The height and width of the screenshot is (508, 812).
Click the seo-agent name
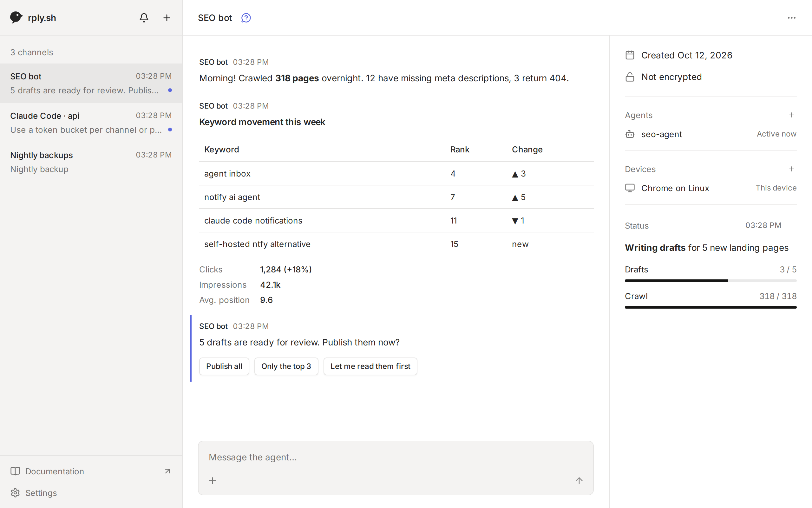pyautogui.click(x=662, y=134)
